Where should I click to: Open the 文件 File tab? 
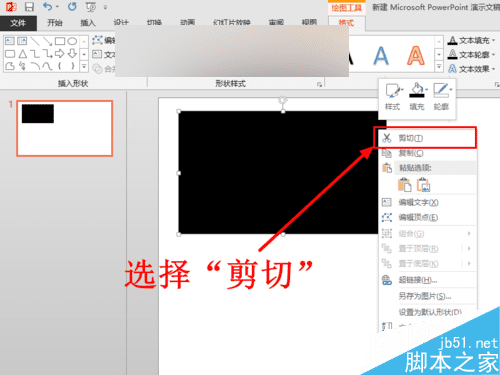tap(18, 23)
